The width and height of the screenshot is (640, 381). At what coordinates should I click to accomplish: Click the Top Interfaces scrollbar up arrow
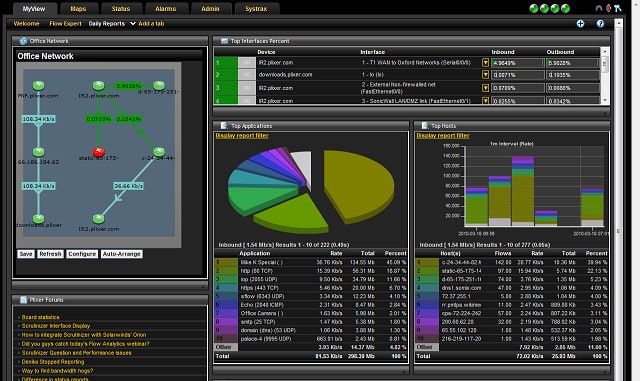(x=605, y=52)
